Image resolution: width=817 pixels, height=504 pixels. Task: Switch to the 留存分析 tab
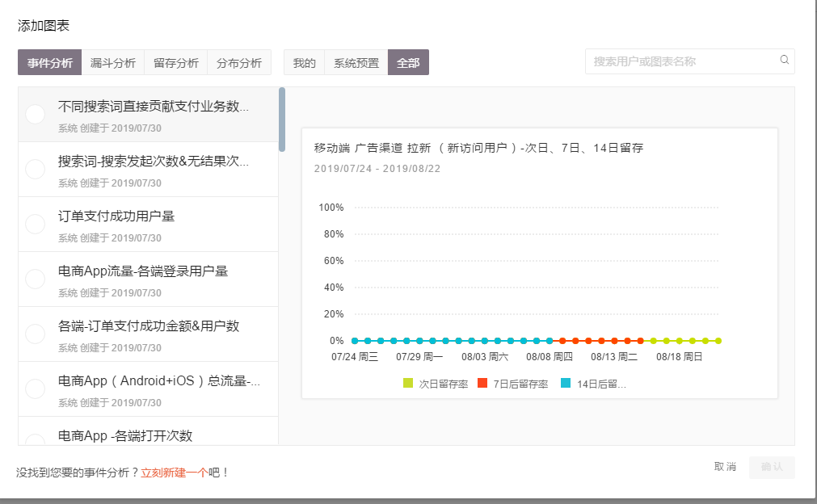tap(175, 61)
